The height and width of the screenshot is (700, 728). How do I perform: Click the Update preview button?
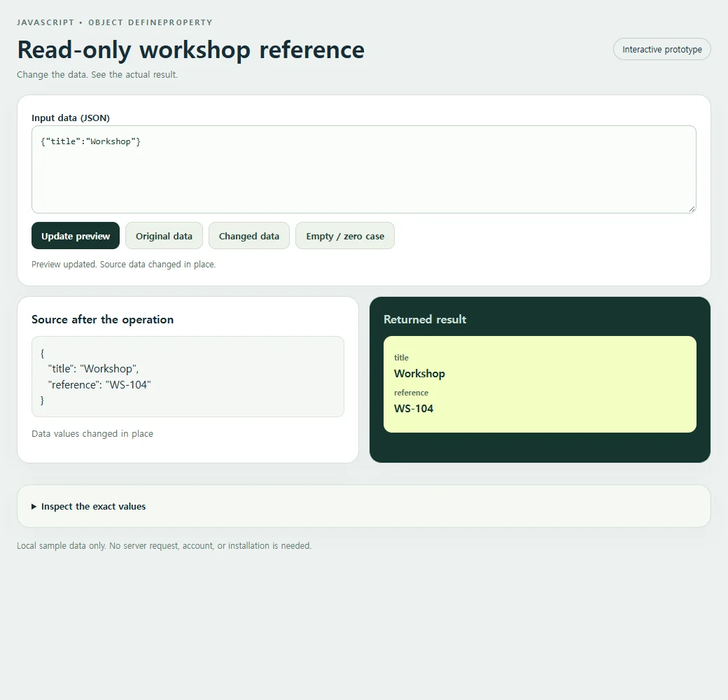tap(76, 236)
